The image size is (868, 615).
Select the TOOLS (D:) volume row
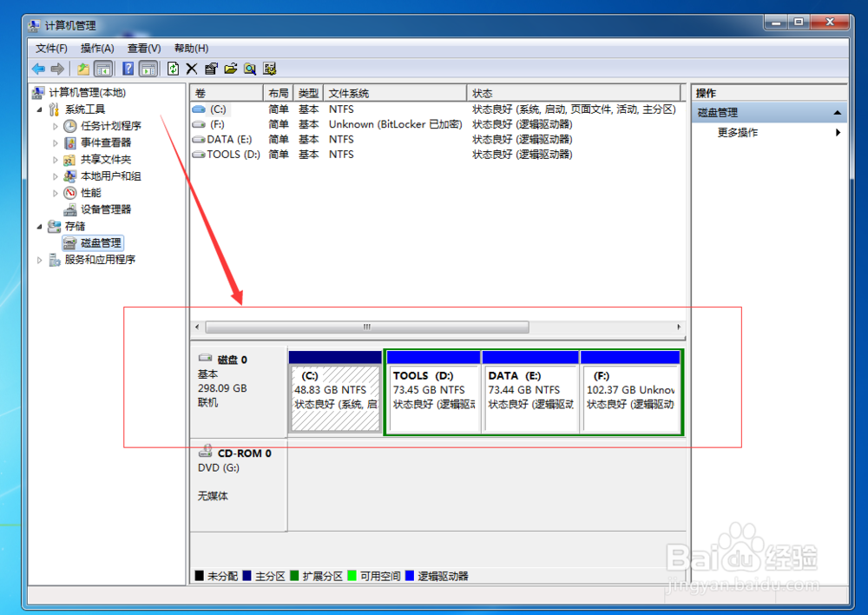(437, 154)
